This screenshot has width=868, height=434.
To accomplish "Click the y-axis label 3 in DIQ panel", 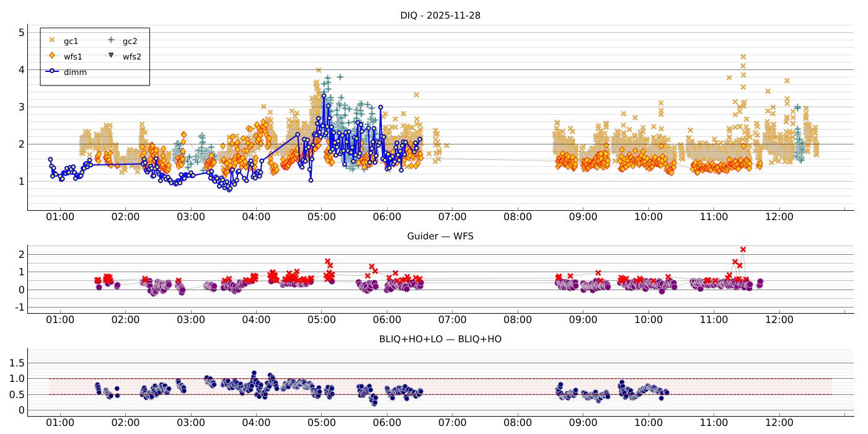I will [21, 107].
